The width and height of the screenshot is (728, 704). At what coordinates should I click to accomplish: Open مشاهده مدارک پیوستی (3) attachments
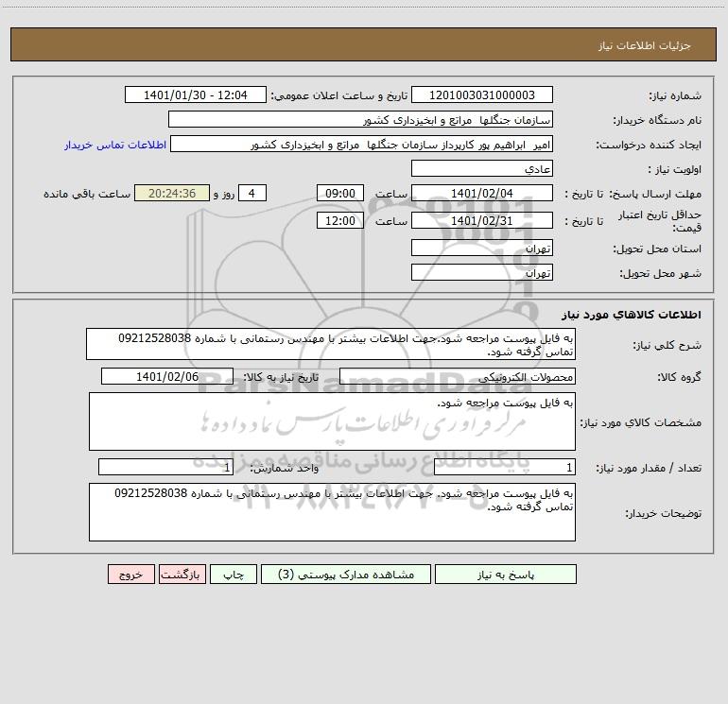346,574
